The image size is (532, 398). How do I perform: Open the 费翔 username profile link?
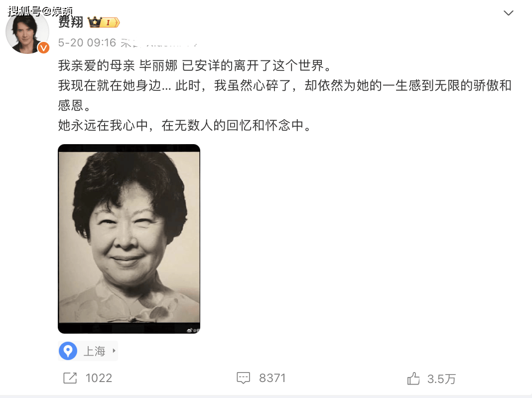pyautogui.click(x=71, y=22)
